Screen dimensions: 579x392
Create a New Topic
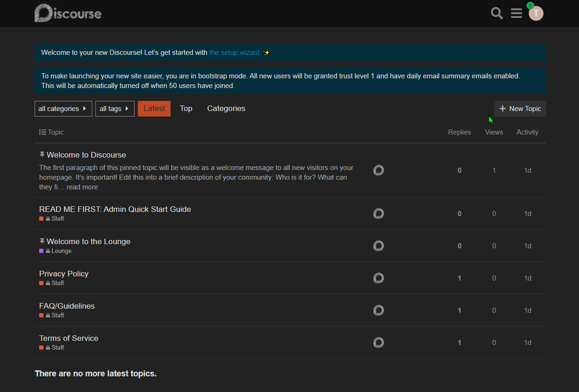[x=520, y=108]
